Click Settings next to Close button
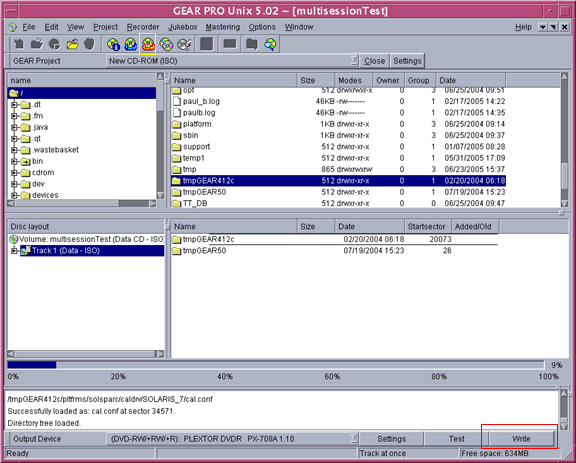 (407, 61)
